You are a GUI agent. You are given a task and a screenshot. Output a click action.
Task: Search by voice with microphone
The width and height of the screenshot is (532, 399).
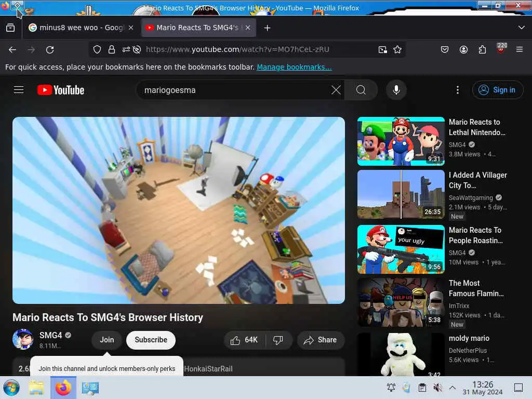click(396, 90)
